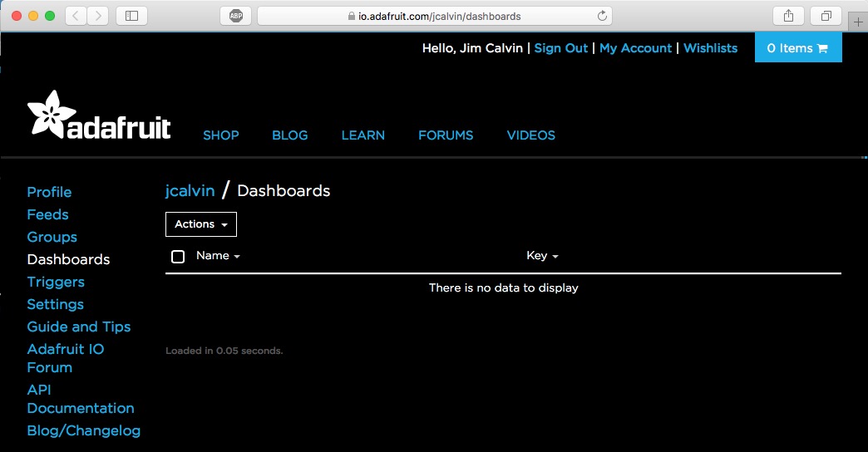Open the My Account link
Screen dimensions: 868x452
[x=635, y=48]
